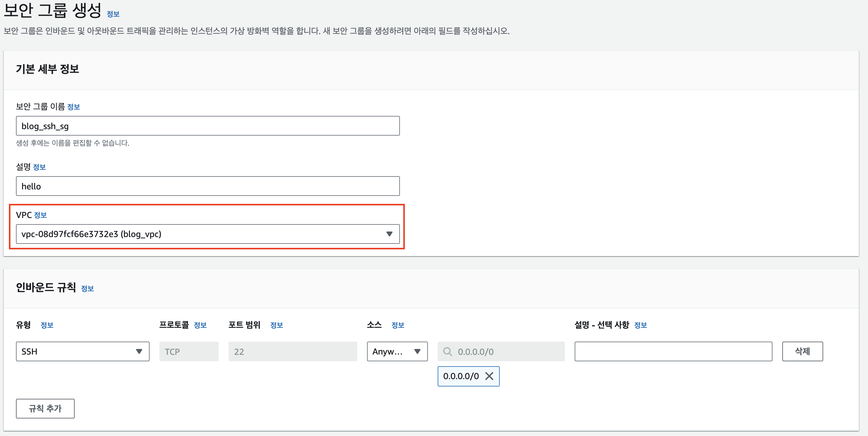The image size is (868, 436).
Task: Open the VPC dropdown arrow
Action: tap(389, 234)
